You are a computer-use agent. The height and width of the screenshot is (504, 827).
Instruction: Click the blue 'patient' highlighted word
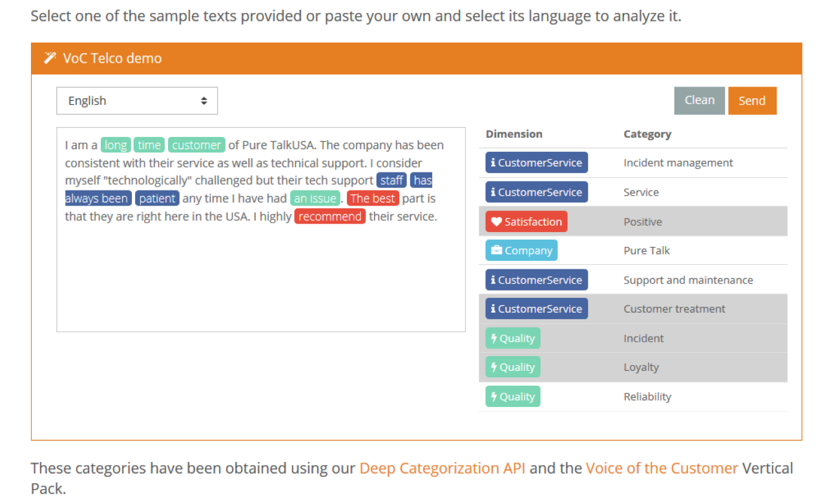(157, 198)
